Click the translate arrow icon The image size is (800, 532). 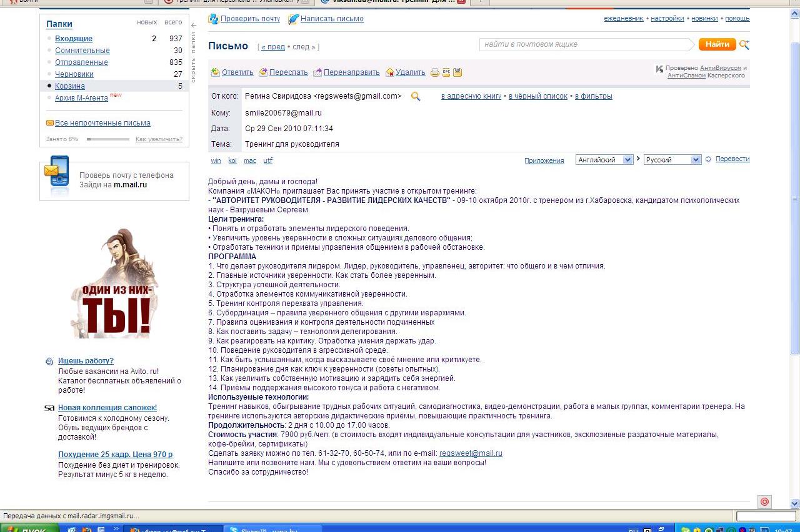709,159
